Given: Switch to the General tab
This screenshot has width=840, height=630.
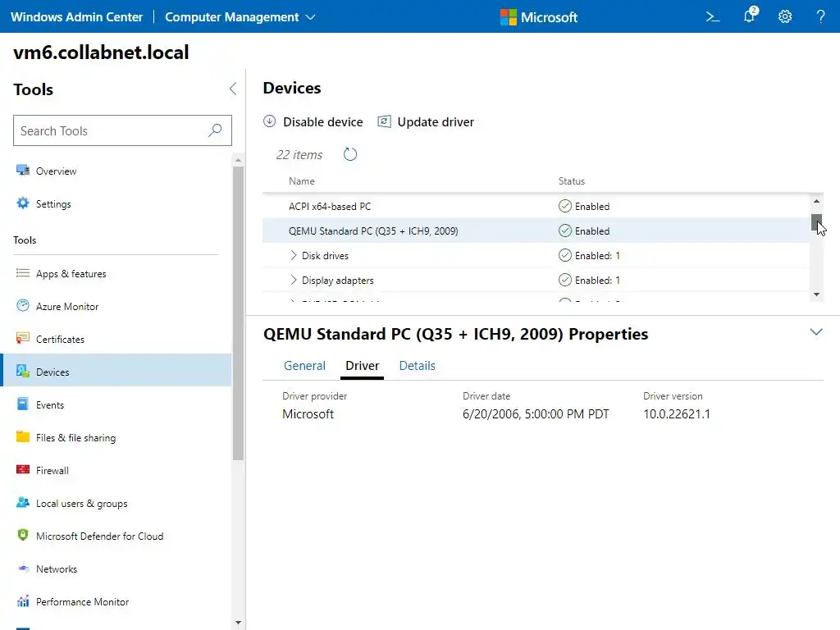Looking at the screenshot, I should point(304,366).
